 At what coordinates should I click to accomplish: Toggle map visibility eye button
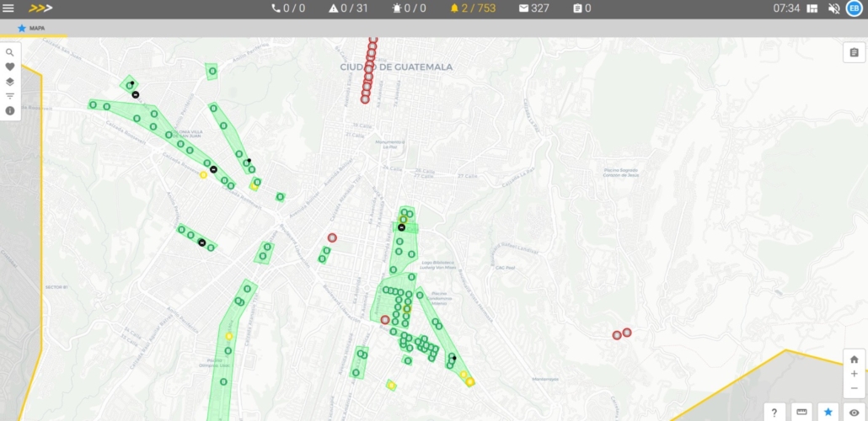click(x=854, y=412)
